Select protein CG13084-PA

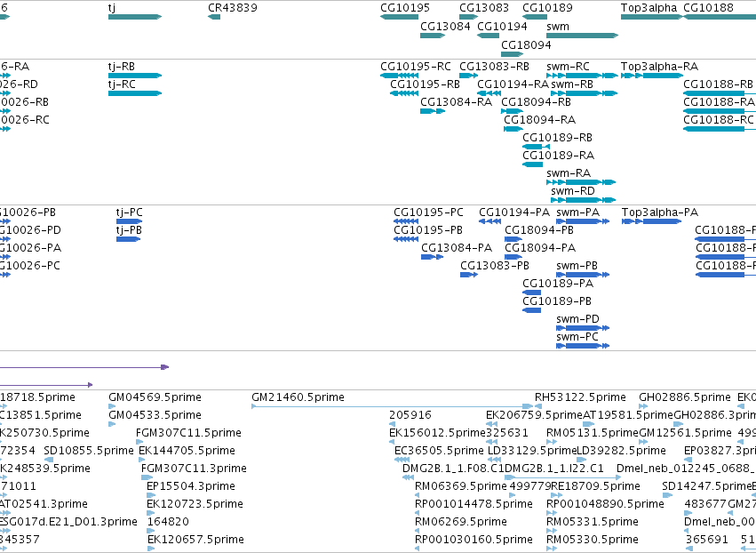[457, 249]
